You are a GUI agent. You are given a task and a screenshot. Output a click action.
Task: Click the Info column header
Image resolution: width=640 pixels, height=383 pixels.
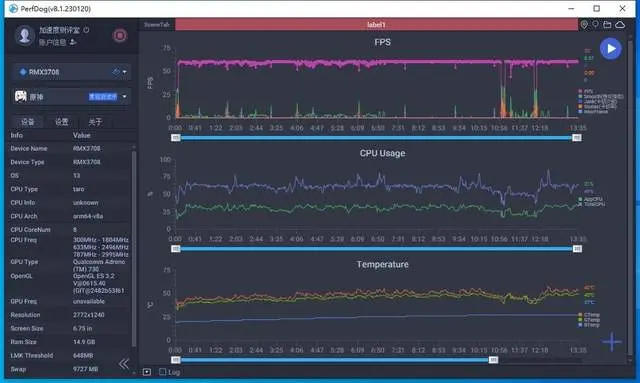(17, 135)
